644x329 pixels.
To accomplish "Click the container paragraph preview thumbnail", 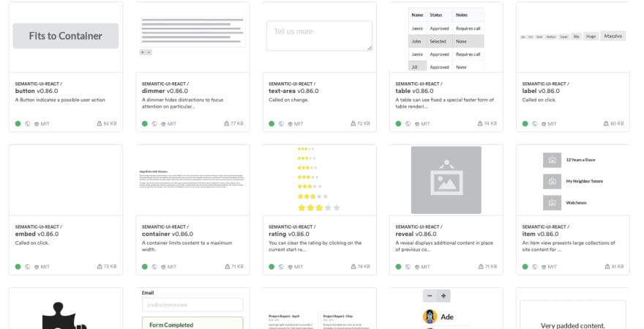I will pyautogui.click(x=192, y=180).
